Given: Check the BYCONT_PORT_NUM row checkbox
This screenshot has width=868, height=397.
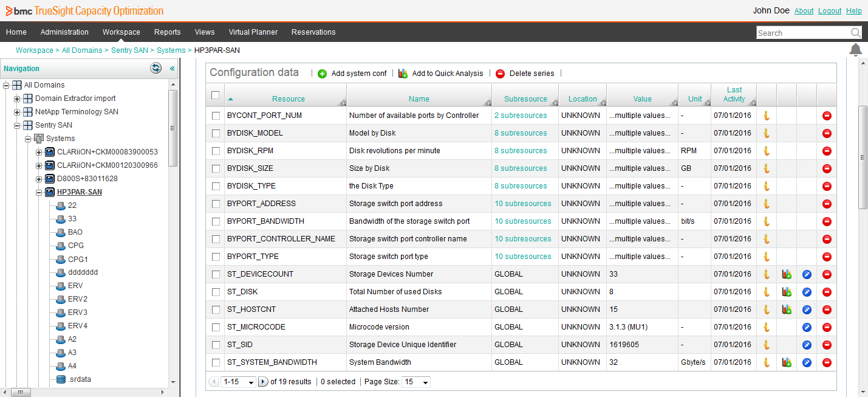Looking at the screenshot, I should [x=216, y=116].
